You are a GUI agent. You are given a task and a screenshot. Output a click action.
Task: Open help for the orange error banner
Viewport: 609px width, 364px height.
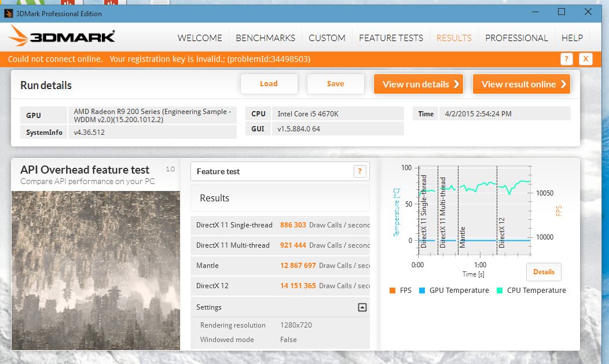(x=567, y=59)
